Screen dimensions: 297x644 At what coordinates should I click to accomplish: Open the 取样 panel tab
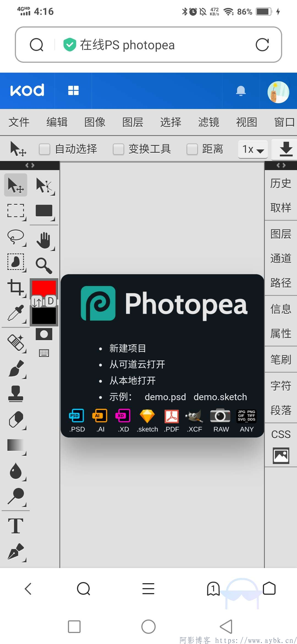point(281,208)
